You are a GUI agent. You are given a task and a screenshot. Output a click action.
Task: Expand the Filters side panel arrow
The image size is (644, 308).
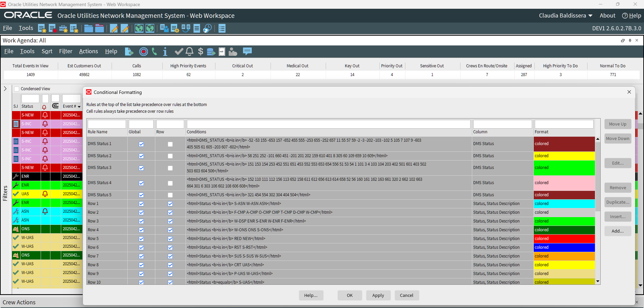coord(5,89)
